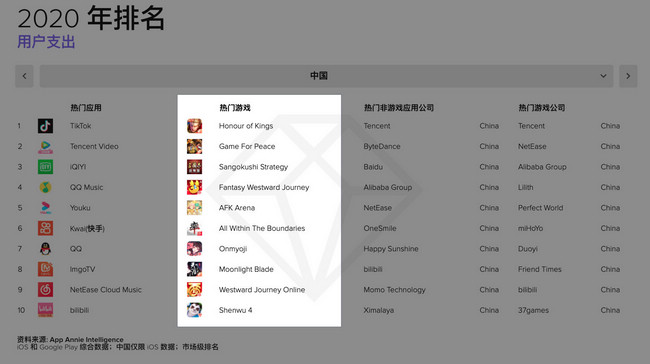Select the iQIYI green app icon
650x364 pixels.
(x=45, y=167)
